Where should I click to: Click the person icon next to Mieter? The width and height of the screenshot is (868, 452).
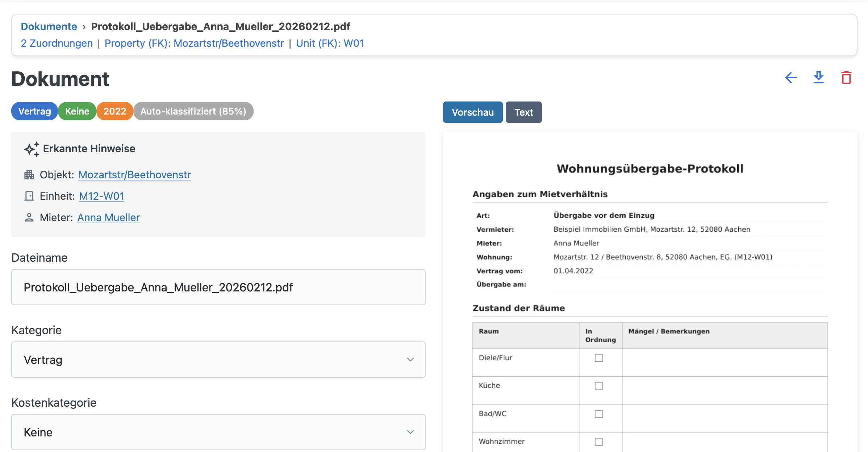coord(29,217)
